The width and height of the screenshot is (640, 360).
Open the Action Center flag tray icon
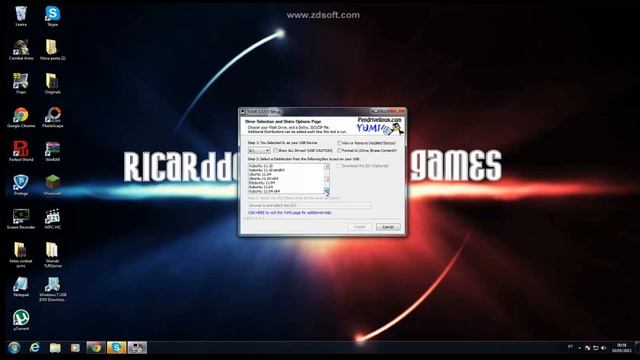click(x=587, y=348)
